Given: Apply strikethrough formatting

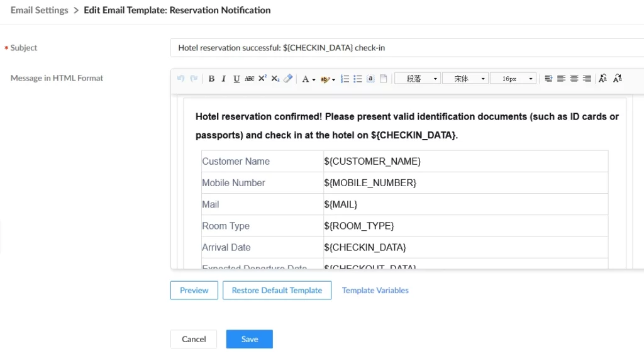Looking at the screenshot, I should (x=249, y=79).
